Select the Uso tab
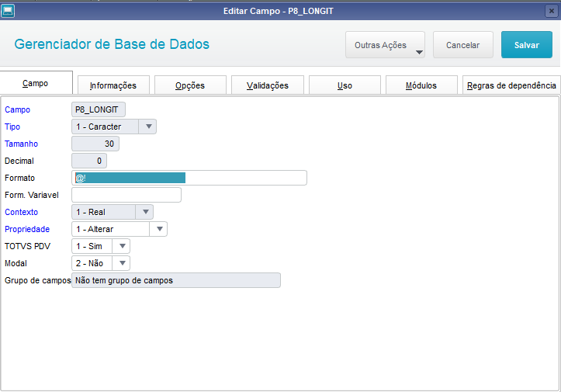Image resolution: width=561 pixels, height=392 pixels. point(345,85)
